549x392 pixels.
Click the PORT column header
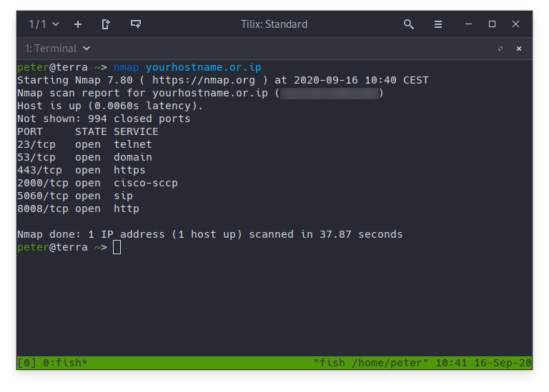pyautogui.click(x=30, y=131)
